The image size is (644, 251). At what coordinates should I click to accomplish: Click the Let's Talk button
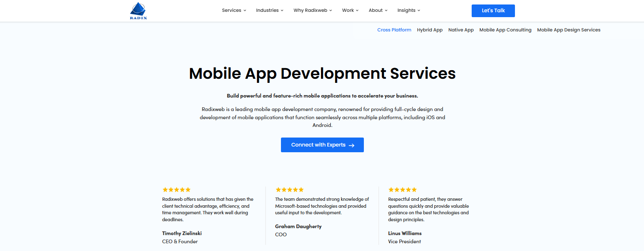(493, 11)
